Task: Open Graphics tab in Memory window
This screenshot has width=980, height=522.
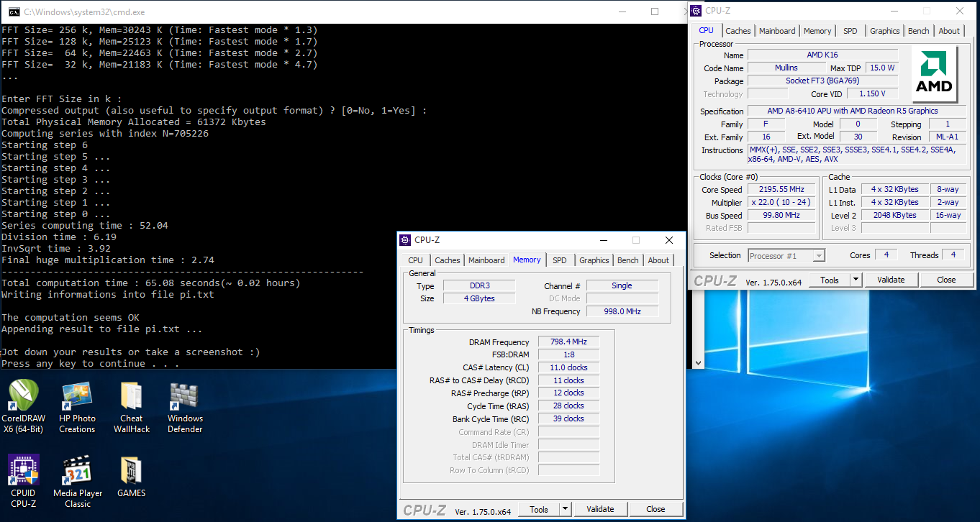Action: tap(594, 260)
